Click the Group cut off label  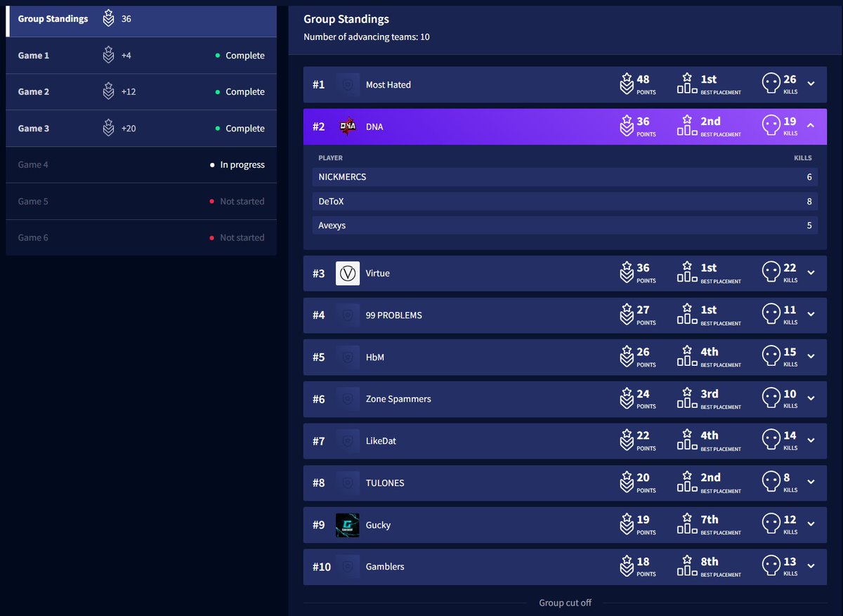tap(565, 603)
